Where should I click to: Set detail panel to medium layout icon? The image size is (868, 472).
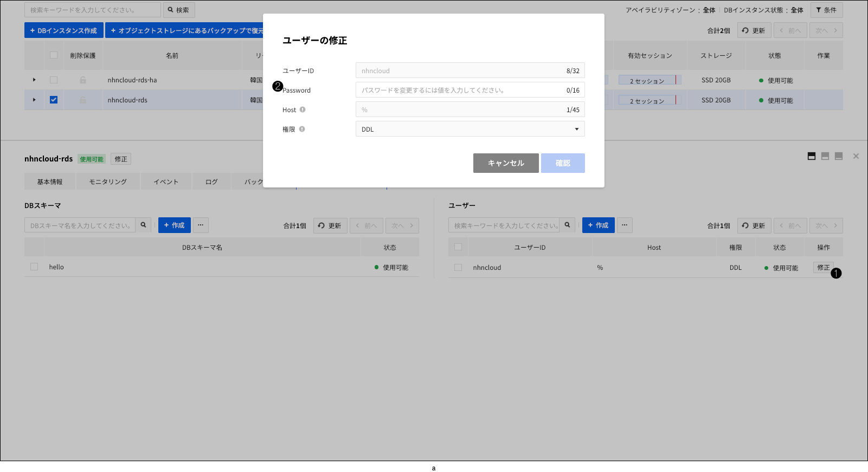coord(825,156)
